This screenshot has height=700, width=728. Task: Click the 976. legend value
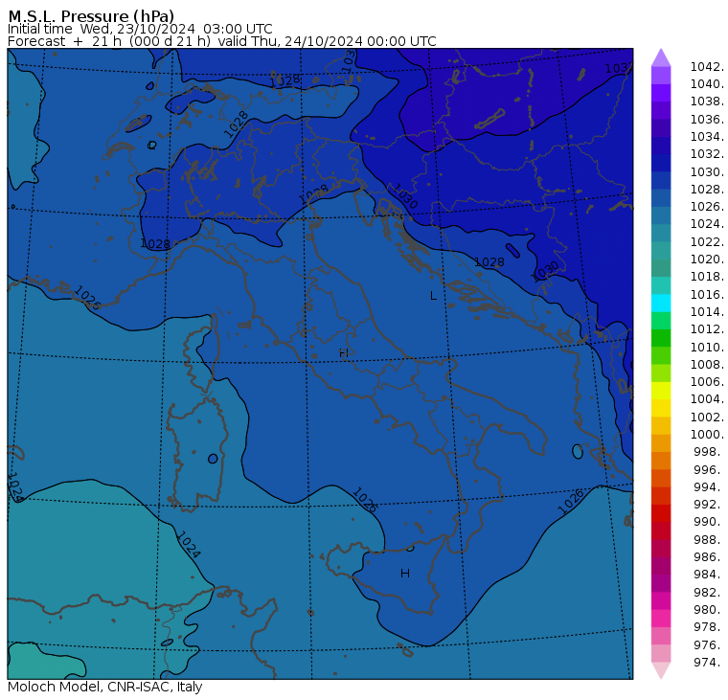[x=709, y=644]
